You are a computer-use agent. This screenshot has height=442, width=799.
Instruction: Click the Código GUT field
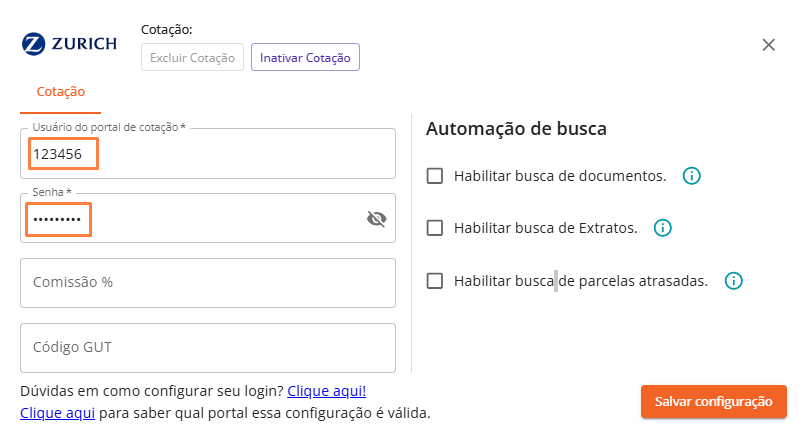[207, 347]
